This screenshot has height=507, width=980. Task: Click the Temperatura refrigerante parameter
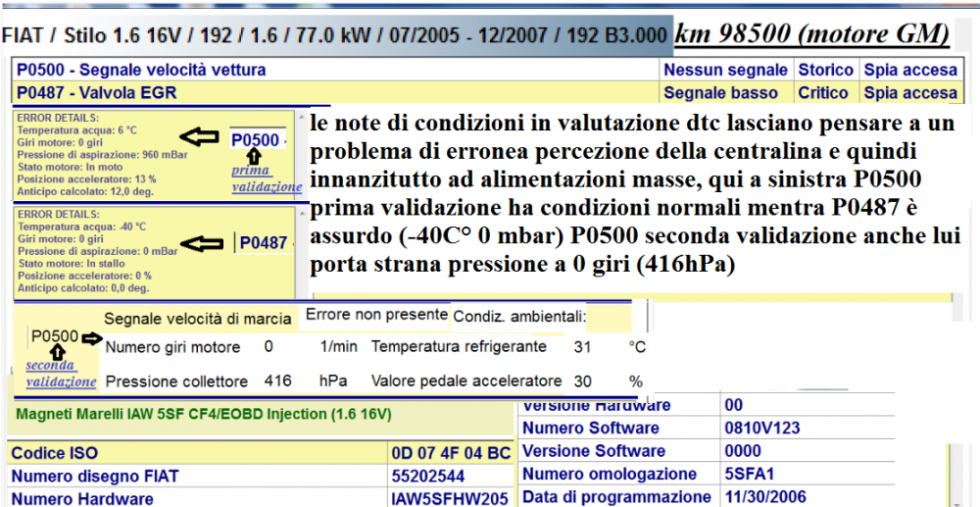pos(459,346)
